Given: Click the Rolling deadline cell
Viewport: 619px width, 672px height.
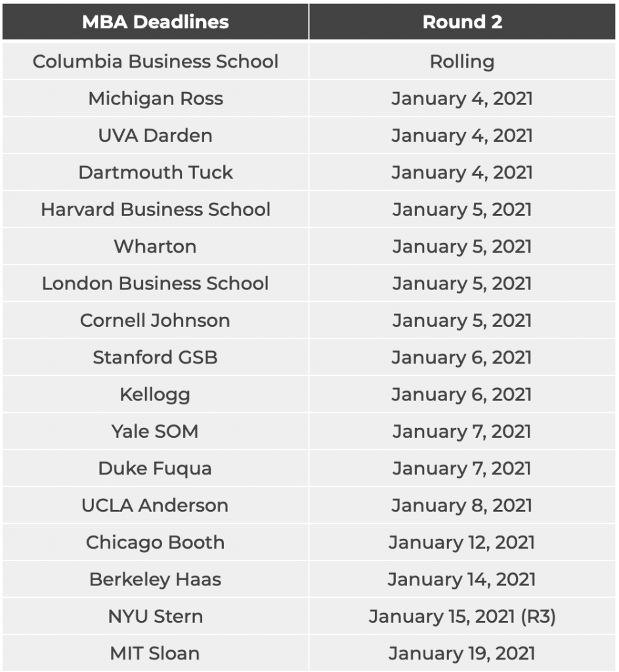Looking at the screenshot, I should (x=462, y=62).
